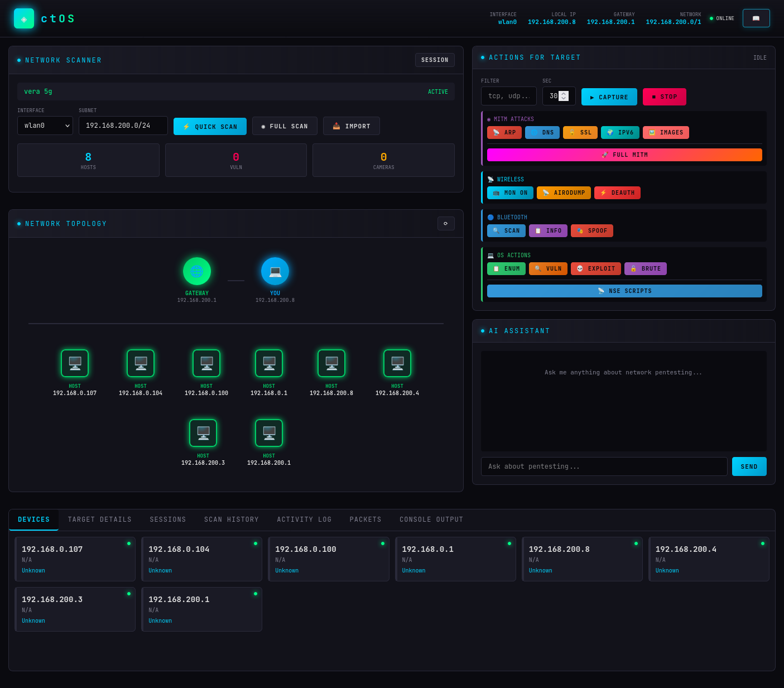Switch to the Console Output tab
784x688 pixels.
[431, 520]
